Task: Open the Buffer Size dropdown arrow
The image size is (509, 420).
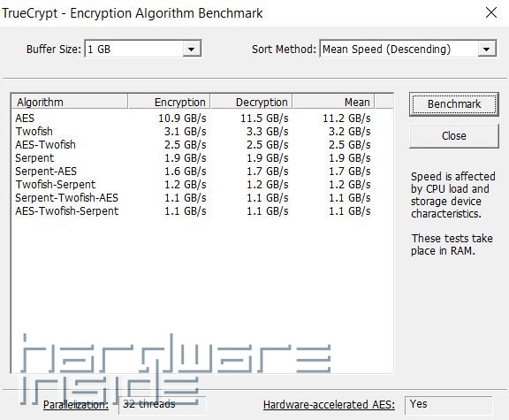Action: [x=191, y=50]
